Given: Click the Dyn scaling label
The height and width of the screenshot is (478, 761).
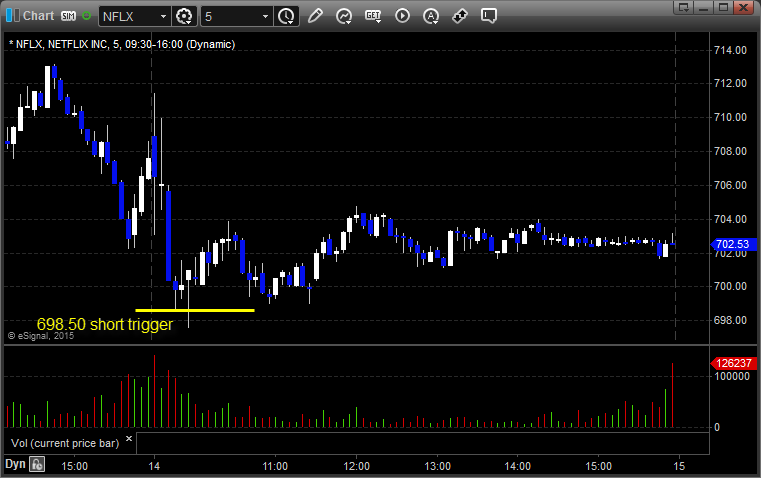Looking at the screenshot, I should pyautogui.click(x=15, y=464).
